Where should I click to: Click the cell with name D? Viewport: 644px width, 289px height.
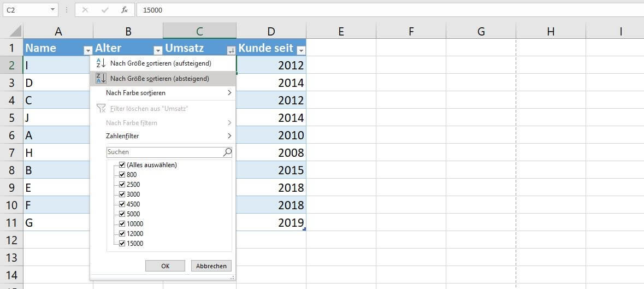(57, 82)
